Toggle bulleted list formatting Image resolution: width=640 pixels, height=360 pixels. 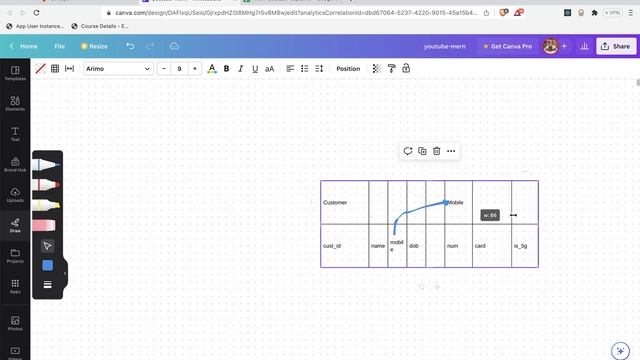(304, 69)
